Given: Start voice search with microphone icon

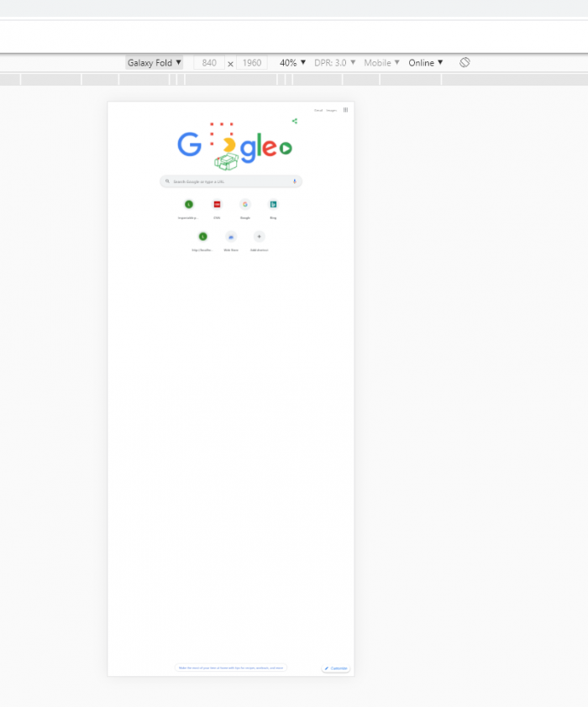Looking at the screenshot, I should tap(295, 181).
